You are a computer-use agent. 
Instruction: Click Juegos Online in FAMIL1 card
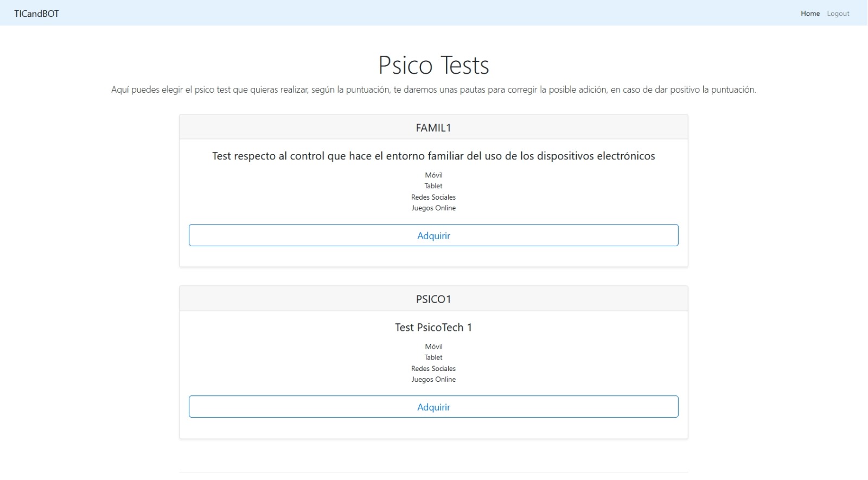click(x=433, y=208)
